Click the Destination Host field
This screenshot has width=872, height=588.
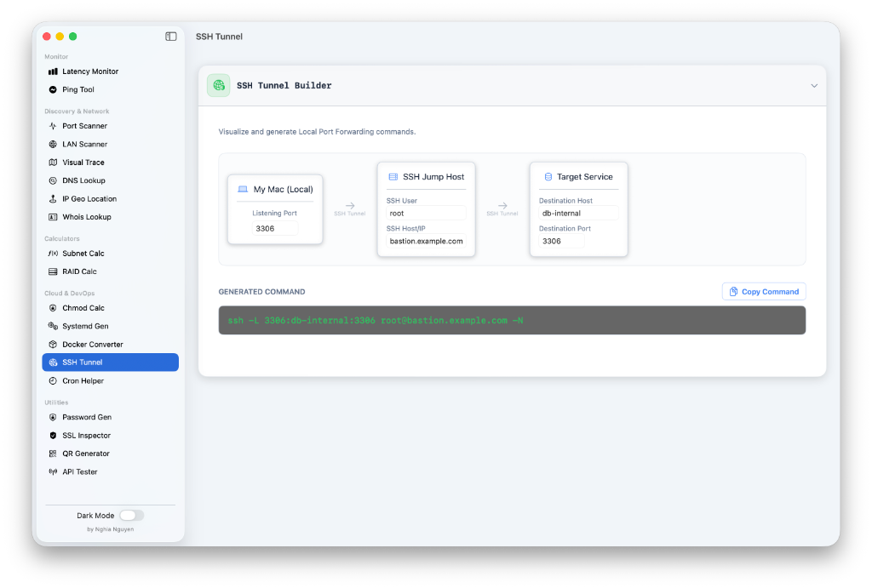(x=578, y=214)
